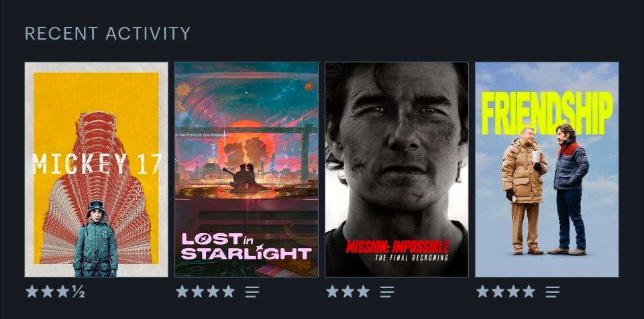Click the first star under Mission: Impossible
This screenshot has width=644, height=319.
pyautogui.click(x=332, y=292)
